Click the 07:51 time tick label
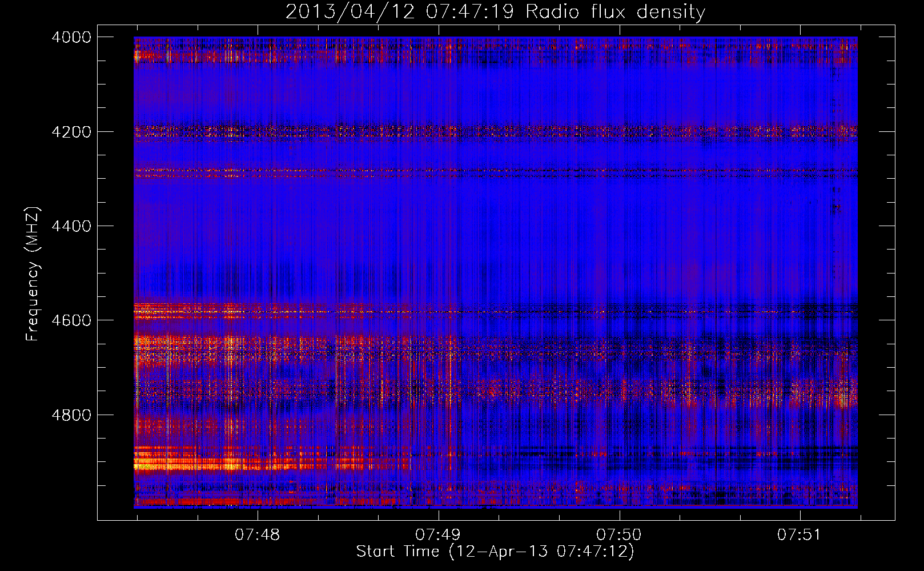This screenshot has width=924, height=571. [800, 535]
